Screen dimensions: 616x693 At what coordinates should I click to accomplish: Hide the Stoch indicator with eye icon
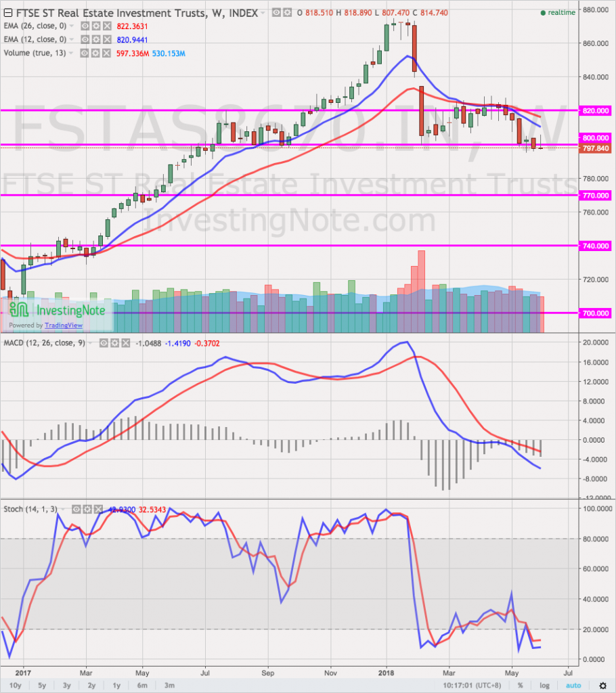click(76, 508)
